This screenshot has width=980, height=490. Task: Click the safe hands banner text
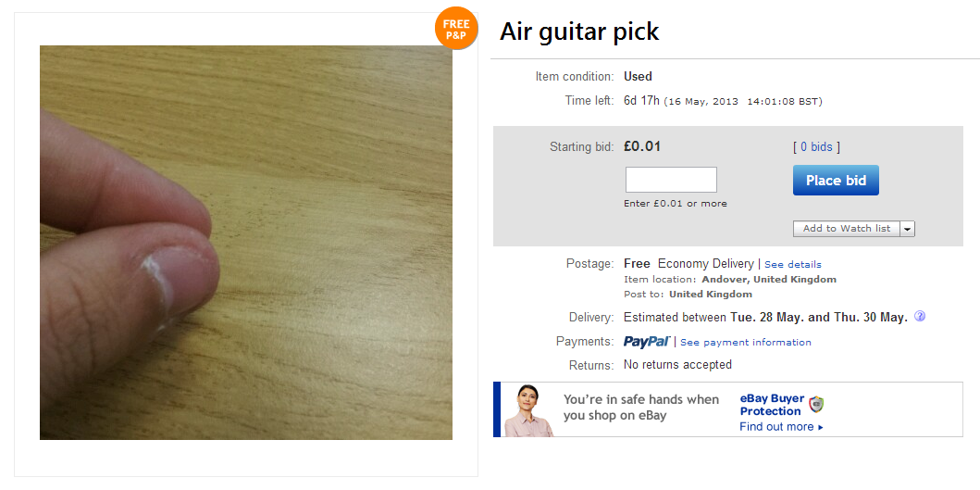click(641, 408)
